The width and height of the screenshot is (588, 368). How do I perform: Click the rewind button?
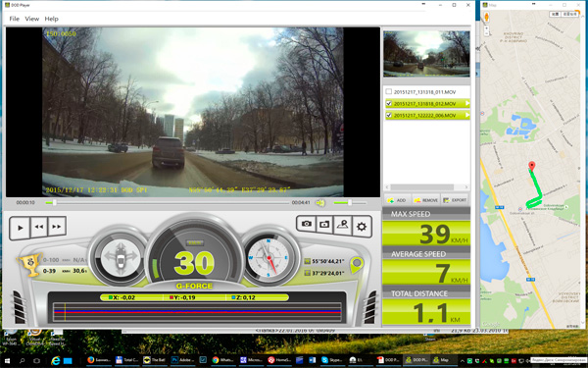[39, 227]
